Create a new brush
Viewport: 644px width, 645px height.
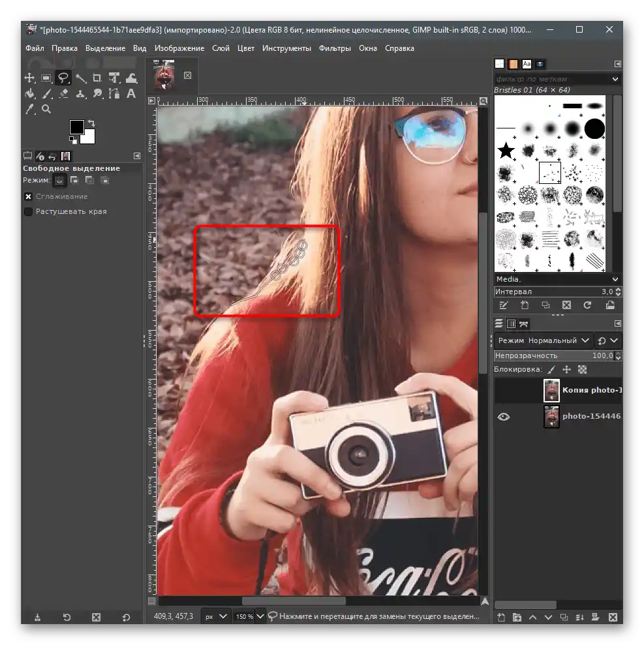(525, 305)
